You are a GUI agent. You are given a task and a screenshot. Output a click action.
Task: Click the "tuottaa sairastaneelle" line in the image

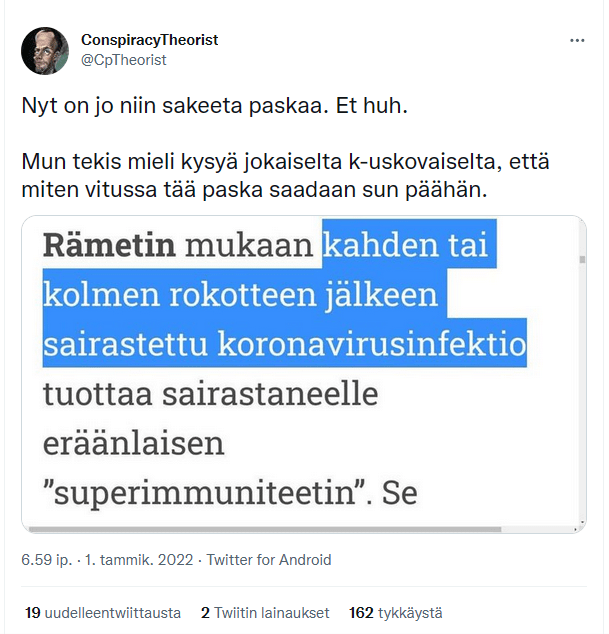click(x=210, y=393)
